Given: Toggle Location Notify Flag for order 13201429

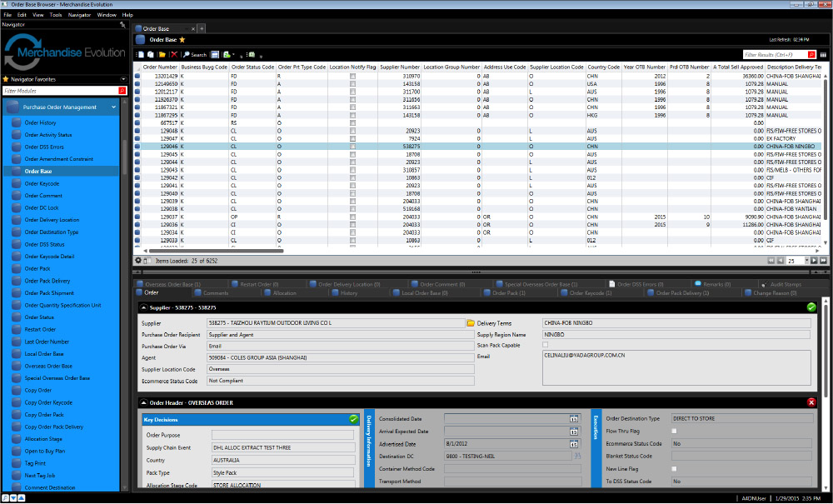Looking at the screenshot, I should pos(352,77).
